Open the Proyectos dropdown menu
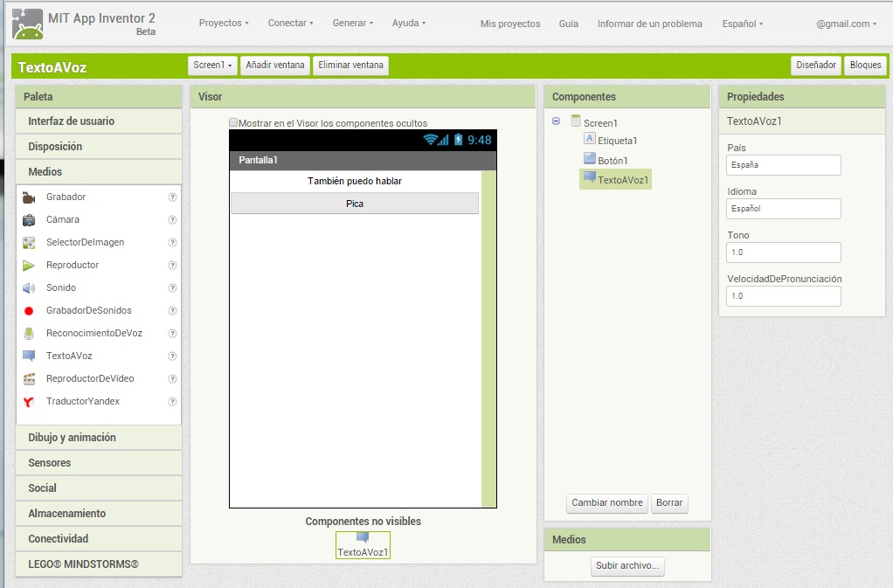Image resolution: width=893 pixels, height=588 pixels. [x=224, y=23]
